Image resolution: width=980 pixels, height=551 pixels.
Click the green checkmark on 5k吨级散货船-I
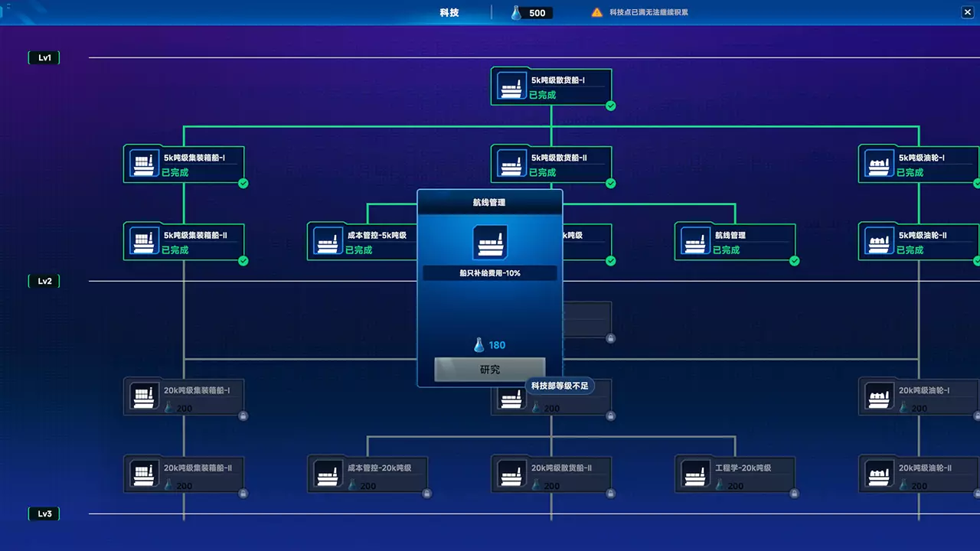coord(610,106)
